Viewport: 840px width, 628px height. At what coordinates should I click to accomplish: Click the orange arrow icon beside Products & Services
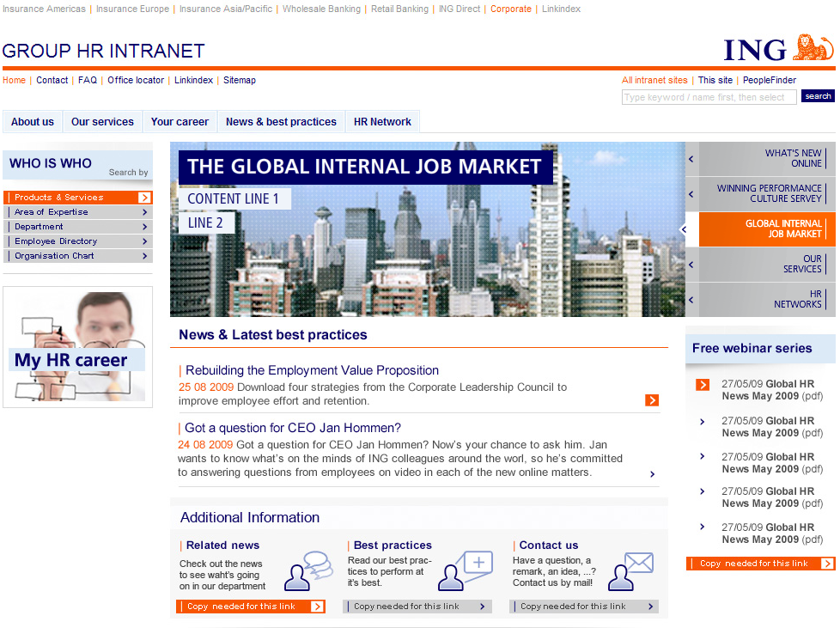pos(144,198)
